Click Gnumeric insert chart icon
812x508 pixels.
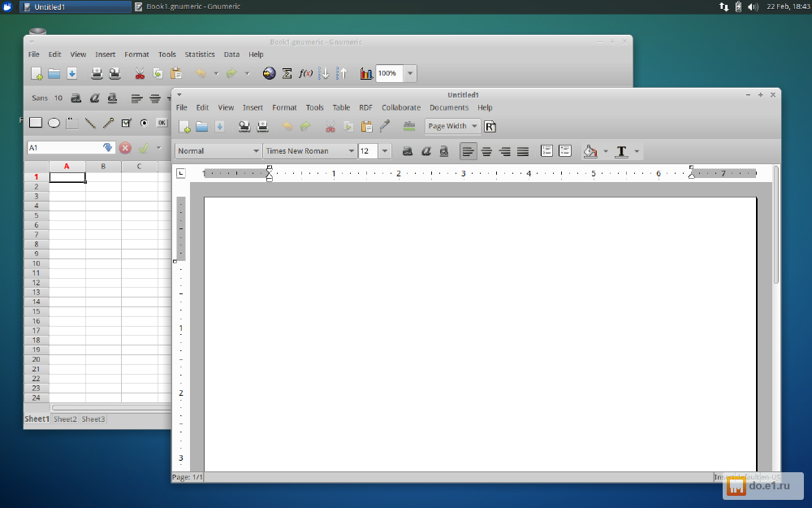(366, 73)
